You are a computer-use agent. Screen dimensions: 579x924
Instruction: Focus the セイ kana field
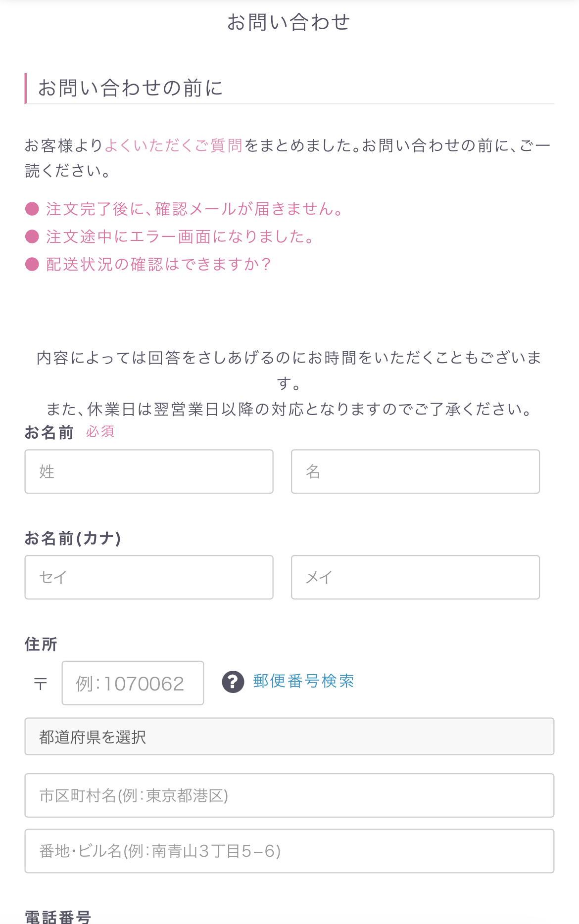click(149, 577)
